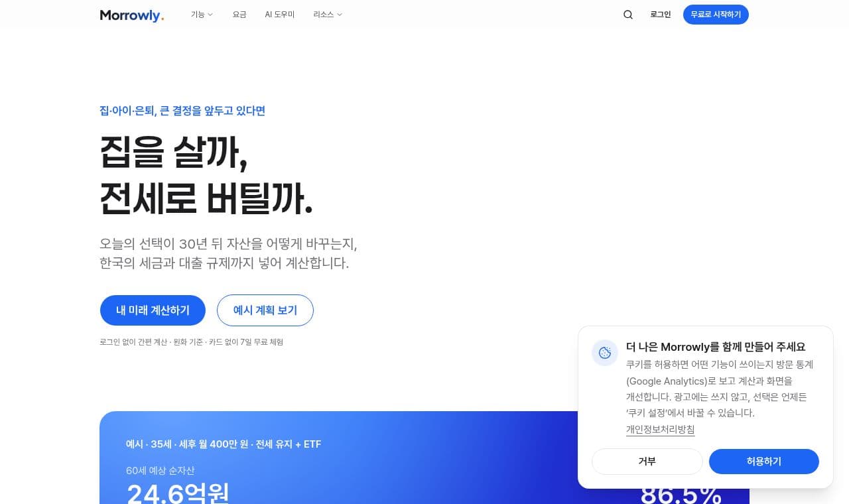Open the 개인정보처리방침 link

660,430
